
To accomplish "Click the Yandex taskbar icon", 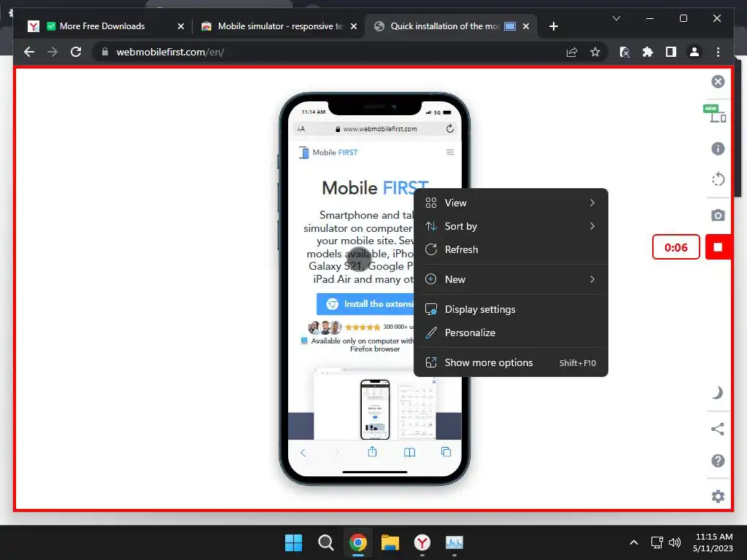I will tap(422, 542).
